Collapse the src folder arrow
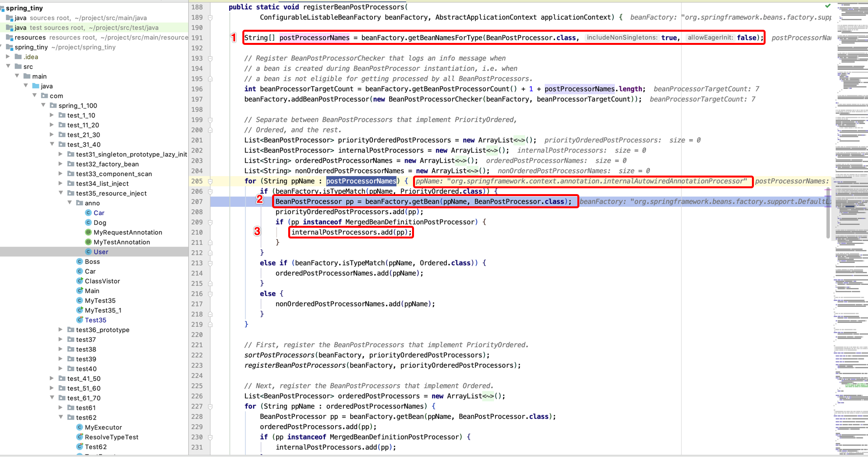 tap(8, 66)
